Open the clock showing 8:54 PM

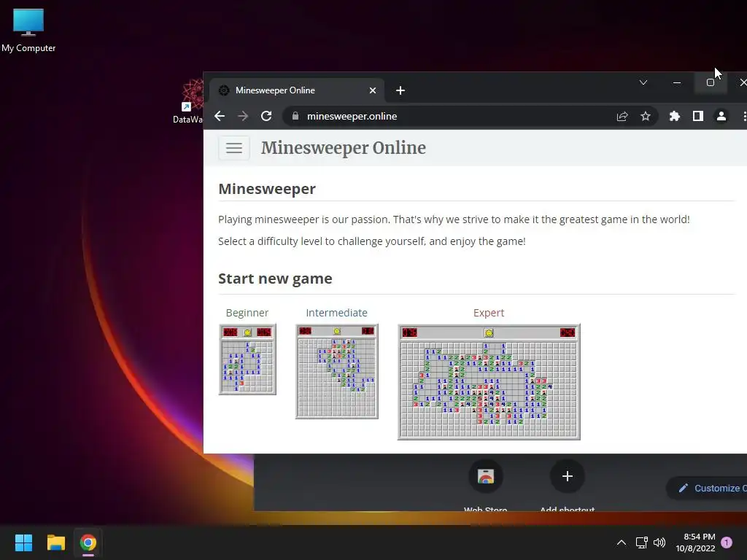(695, 542)
